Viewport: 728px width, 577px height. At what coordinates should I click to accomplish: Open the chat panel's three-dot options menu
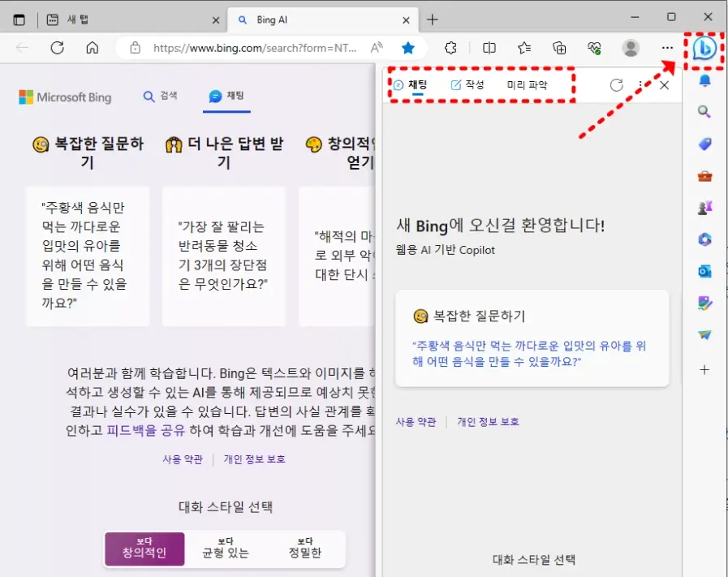(641, 84)
